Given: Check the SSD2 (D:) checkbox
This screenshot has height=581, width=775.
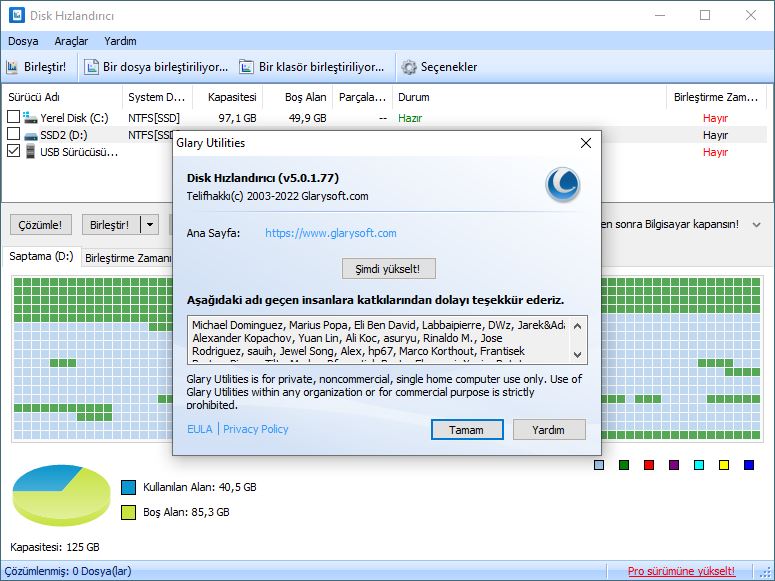Looking at the screenshot, I should (x=14, y=134).
